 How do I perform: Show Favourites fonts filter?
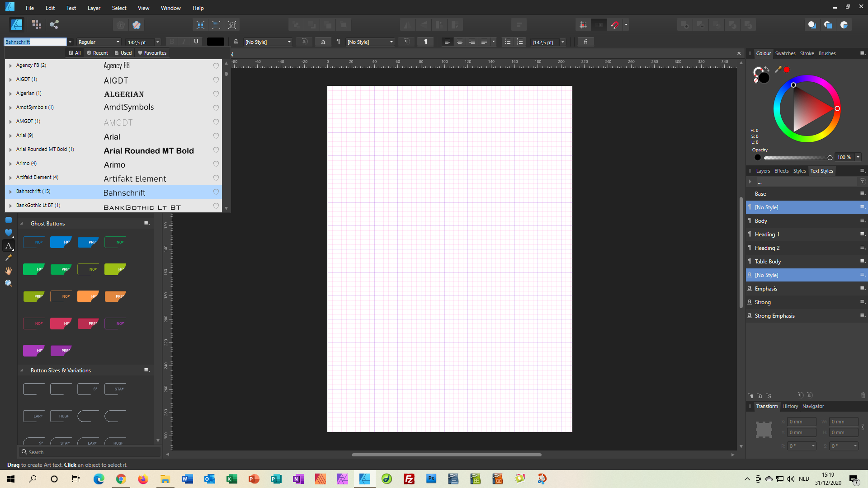click(152, 53)
